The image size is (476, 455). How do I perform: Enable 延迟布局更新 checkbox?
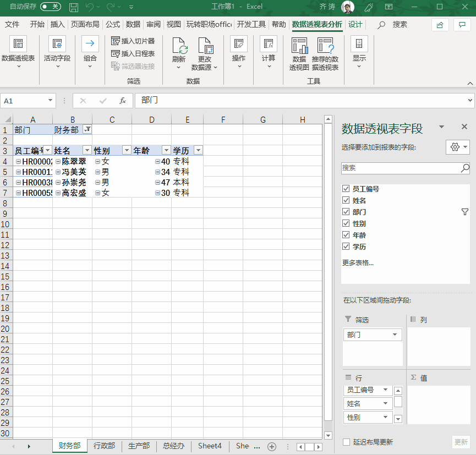click(x=346, y=442)
